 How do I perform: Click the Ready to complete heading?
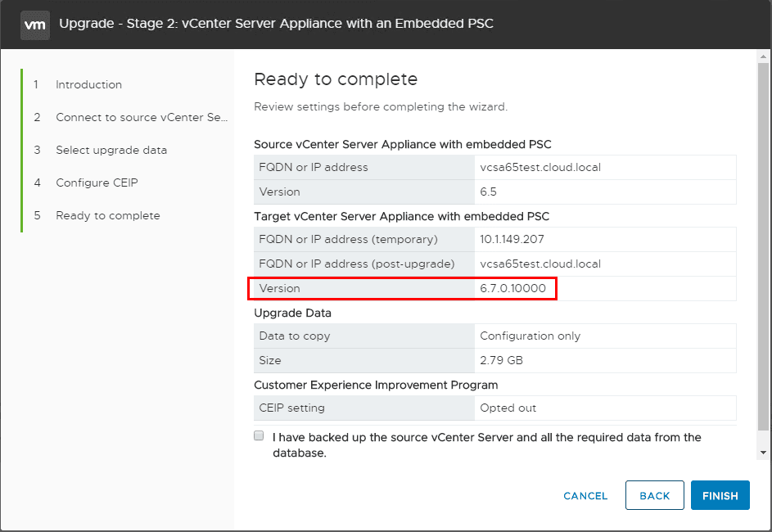[x=336, y=79]
